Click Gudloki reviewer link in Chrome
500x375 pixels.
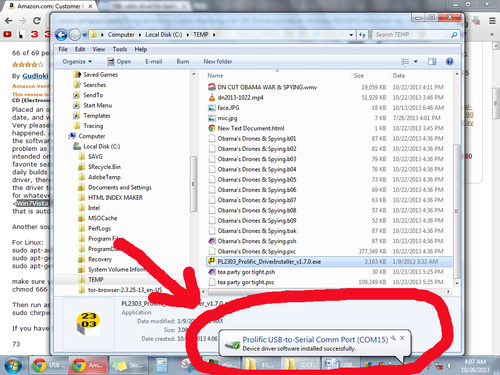coord(35,76)
